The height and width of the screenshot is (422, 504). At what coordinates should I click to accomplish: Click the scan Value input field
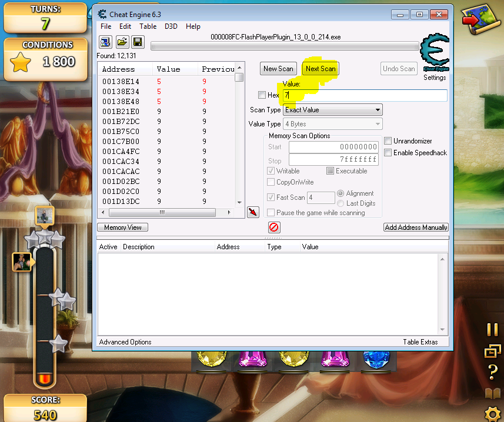tap(365, 95)
